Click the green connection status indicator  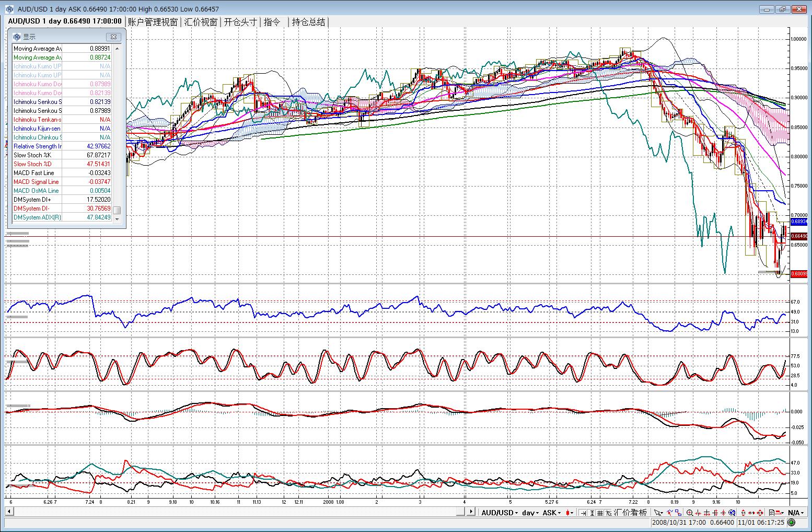point(791,522)
